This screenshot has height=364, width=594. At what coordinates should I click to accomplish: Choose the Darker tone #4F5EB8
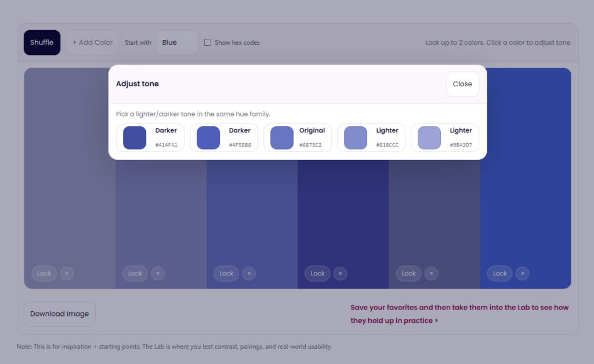223,137
